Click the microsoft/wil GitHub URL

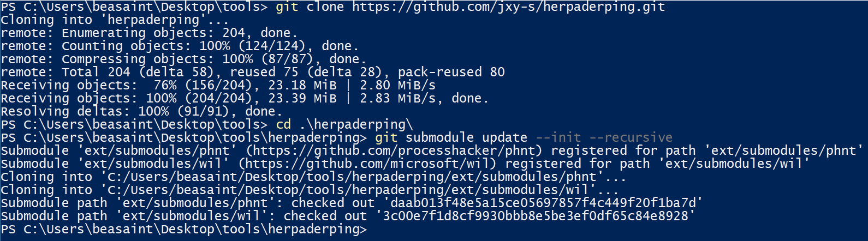[371, 164]
